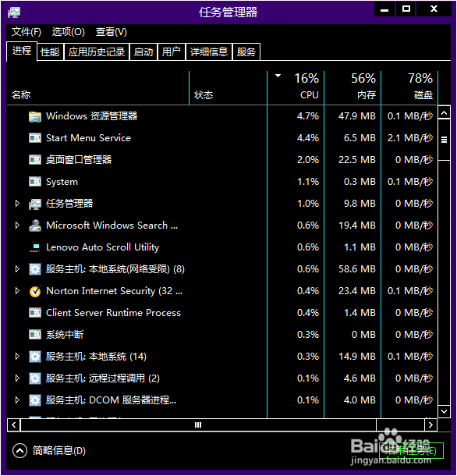Click the horizontal scrollbar thumb

(x=198, y=425)
